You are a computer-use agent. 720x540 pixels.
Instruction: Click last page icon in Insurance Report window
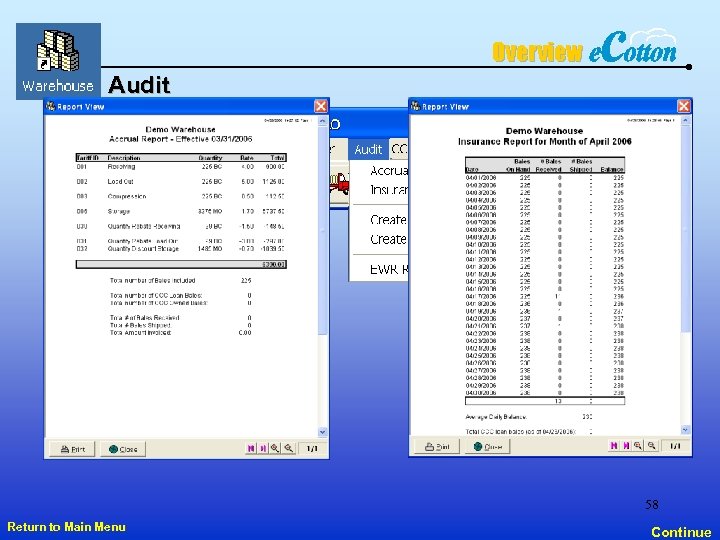point(626,445)
